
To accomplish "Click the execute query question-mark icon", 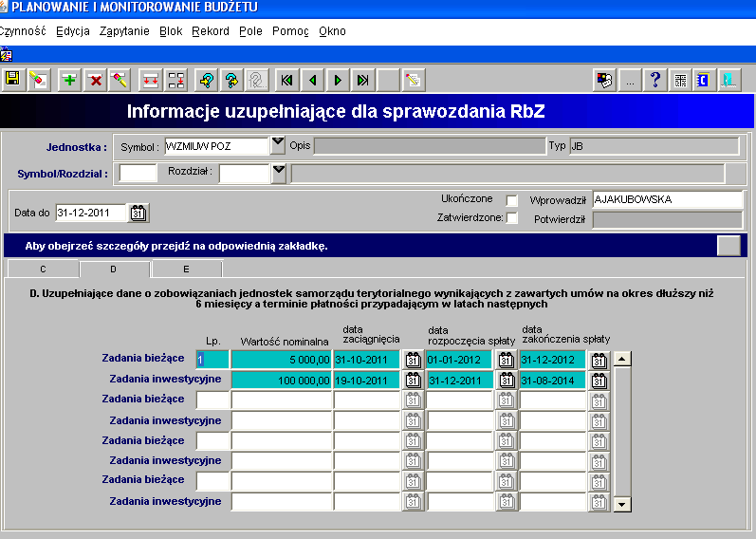I will (x=231, y=80).
